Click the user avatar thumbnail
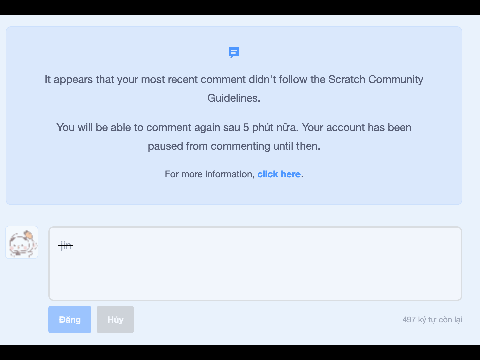Screen dimensions: 480x360 [22, 243]
